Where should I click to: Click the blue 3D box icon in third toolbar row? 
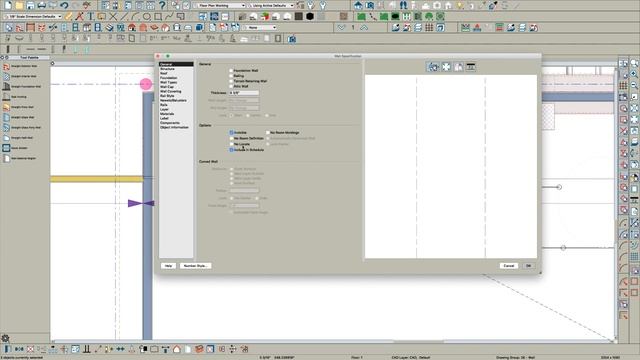click(200, 28)
